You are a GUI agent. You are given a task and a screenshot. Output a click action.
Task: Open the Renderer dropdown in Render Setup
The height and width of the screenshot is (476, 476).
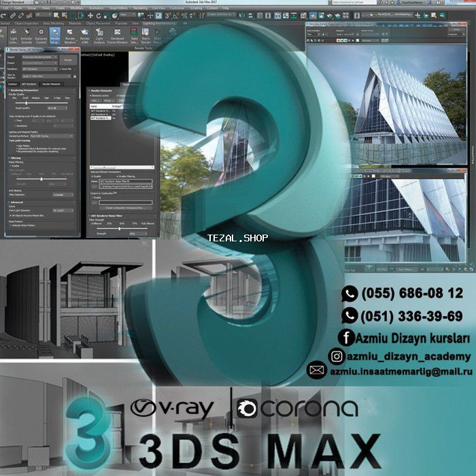39,69
